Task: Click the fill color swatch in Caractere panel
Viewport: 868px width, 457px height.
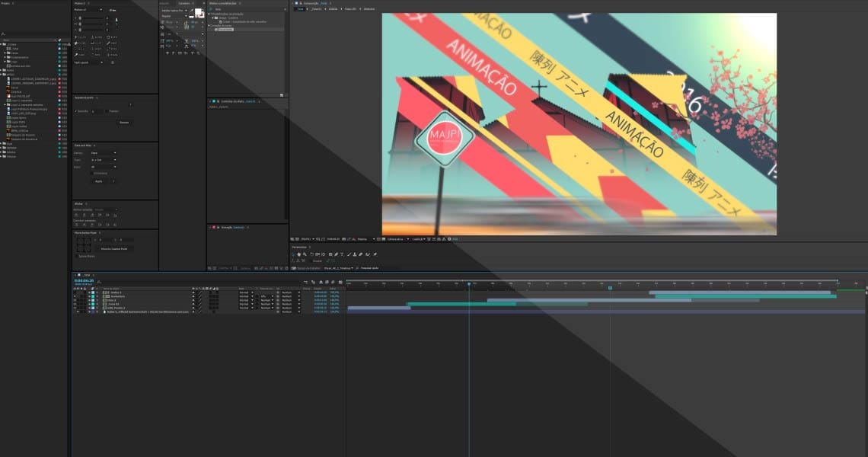Action: (199, 13)
